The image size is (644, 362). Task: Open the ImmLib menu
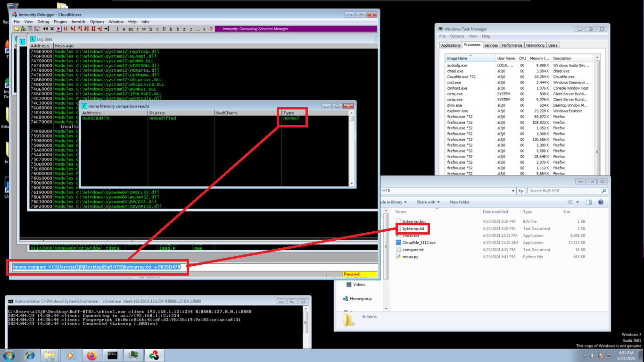(78, 22)
